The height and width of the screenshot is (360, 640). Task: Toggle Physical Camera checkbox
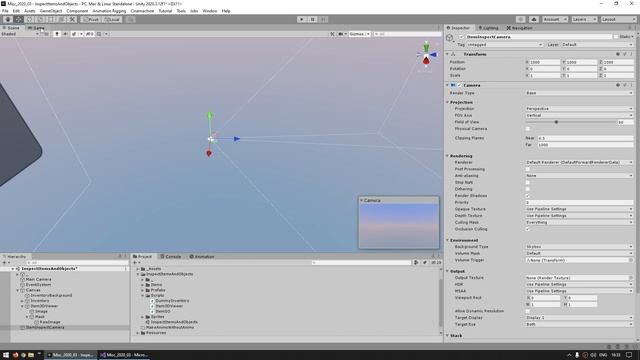527,129
